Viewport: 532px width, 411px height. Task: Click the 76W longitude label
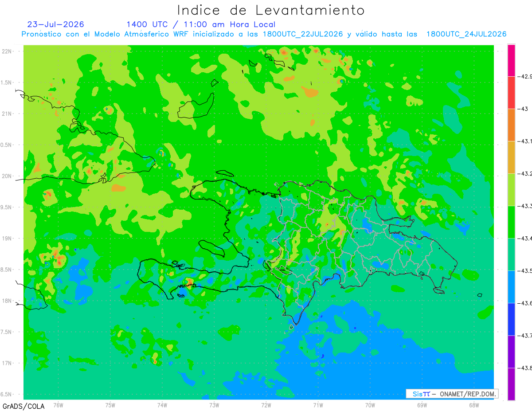pos(58,405)
